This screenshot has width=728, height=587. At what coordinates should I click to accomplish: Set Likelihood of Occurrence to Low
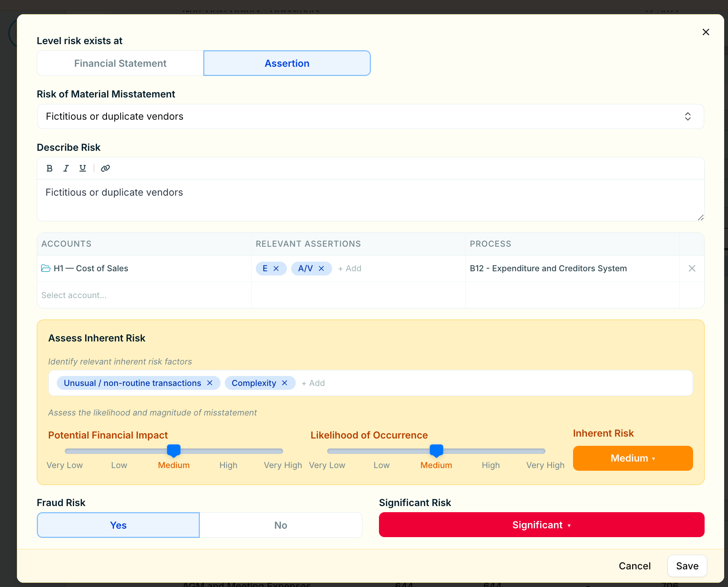point(382,465)
